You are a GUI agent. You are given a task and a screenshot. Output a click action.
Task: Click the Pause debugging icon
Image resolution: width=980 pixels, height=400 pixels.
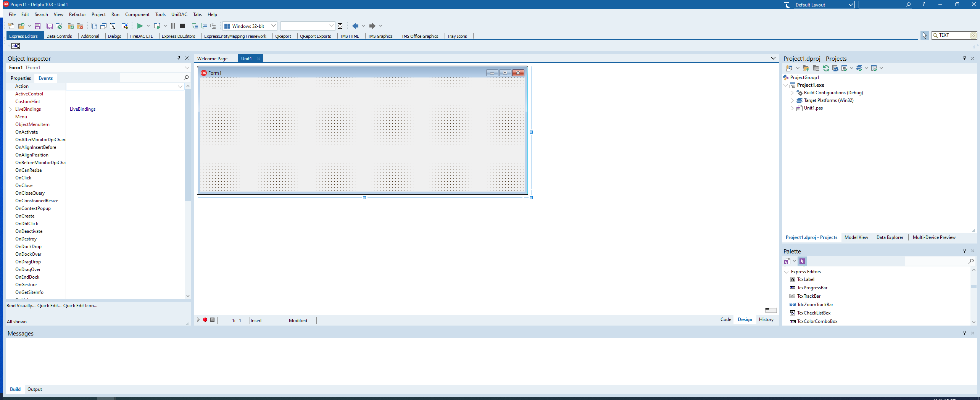click(x=173, y=26)
